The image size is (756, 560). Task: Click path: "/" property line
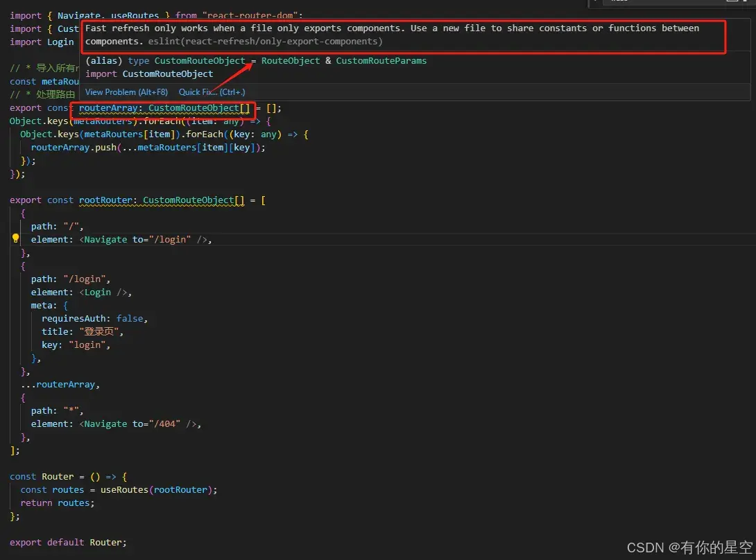click(58, 226)
